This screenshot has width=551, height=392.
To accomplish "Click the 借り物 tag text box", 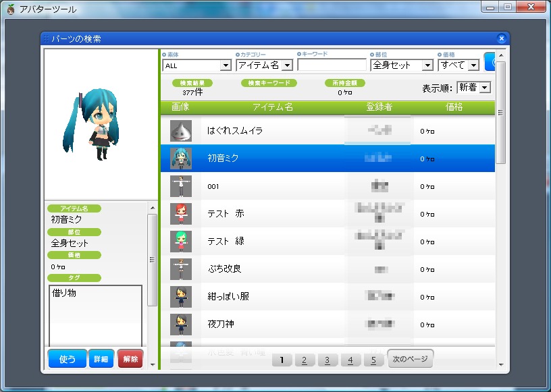I will point(95,316).
